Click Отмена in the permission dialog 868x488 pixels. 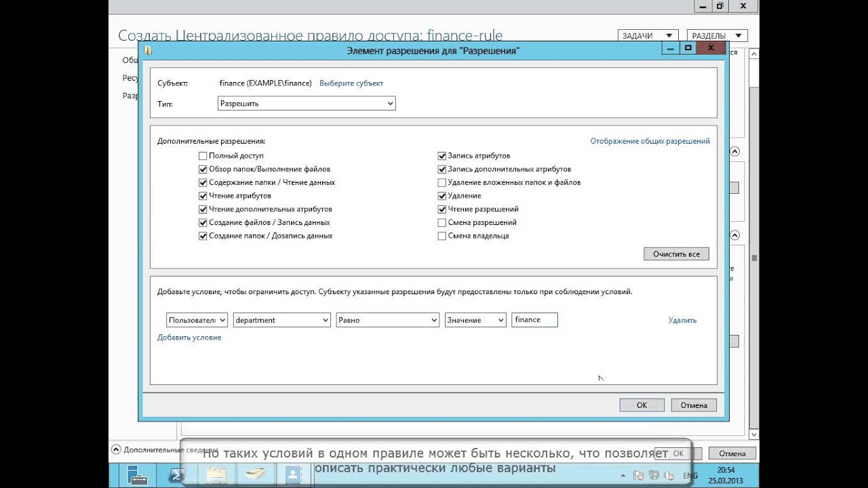coord(694,405)
